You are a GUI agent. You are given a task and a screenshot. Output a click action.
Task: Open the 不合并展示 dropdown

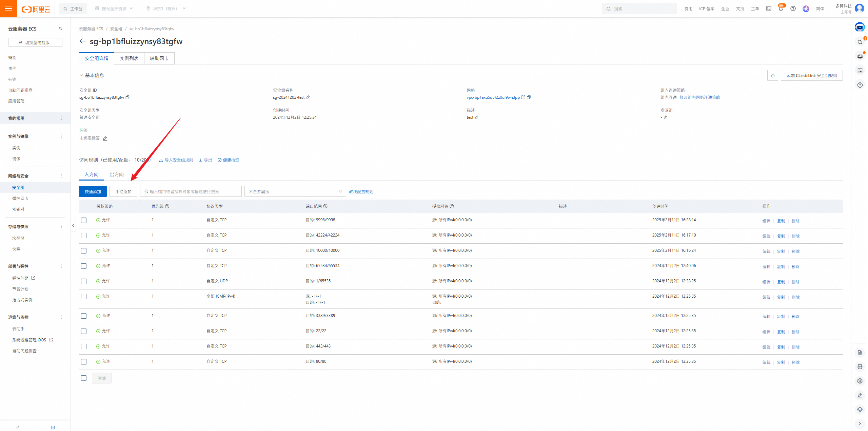click(x=295, y=191)
